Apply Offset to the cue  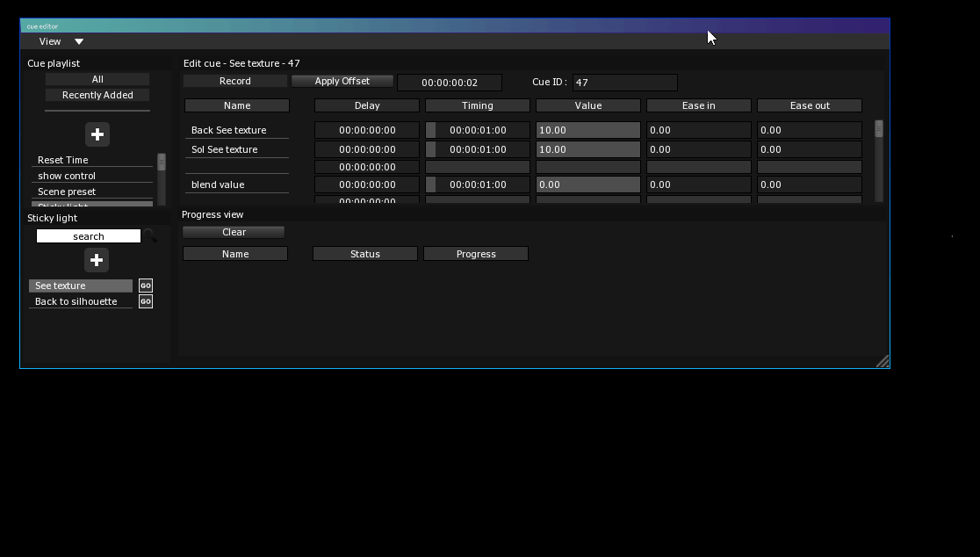[x=342, y=82]
